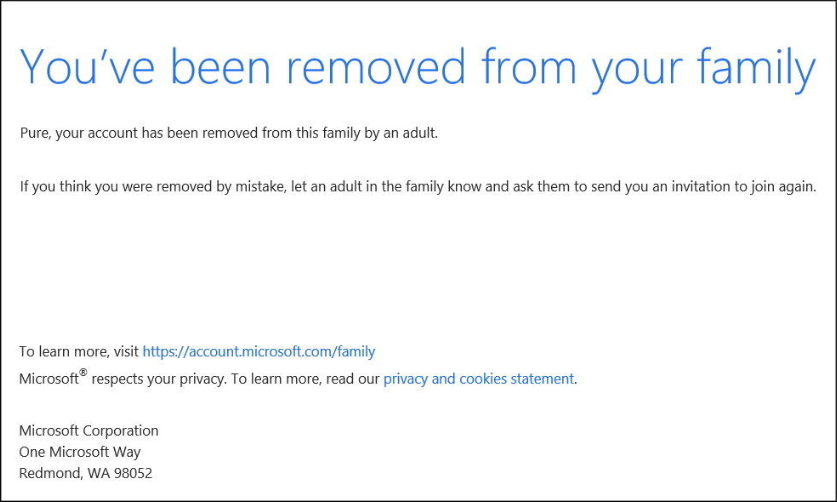This screenshot has width=837, height=502.
Task: Click the name "Pure" starting the first paragraph
Action: [x=36, y=132]
